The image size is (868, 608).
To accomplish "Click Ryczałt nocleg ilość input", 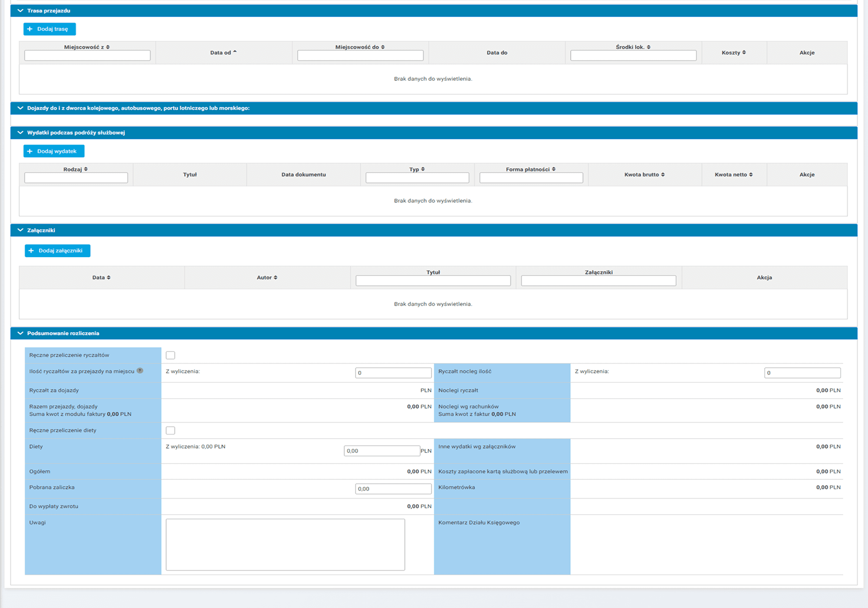I will (802, 373).
